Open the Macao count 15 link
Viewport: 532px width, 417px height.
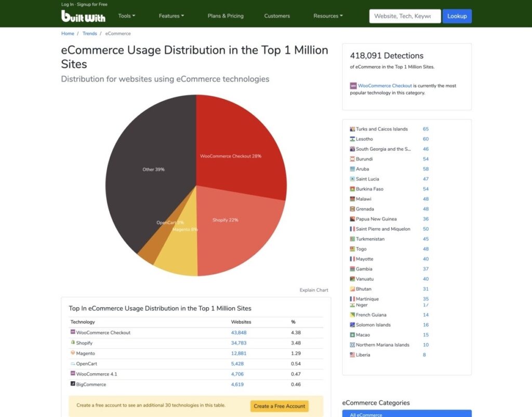426,335
